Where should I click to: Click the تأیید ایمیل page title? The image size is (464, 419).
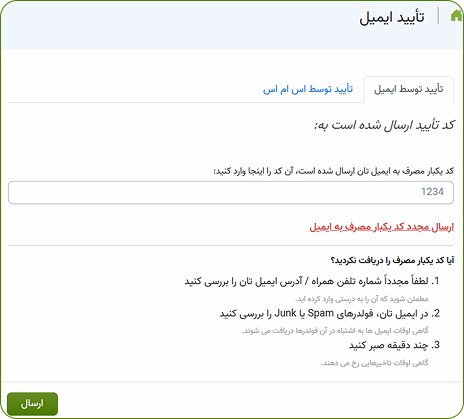tap(392, 17)
